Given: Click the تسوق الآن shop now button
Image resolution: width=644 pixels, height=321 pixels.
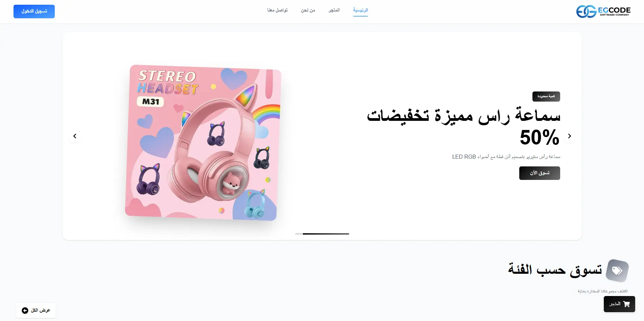Looking at the screenshot, I should point(540,173).
